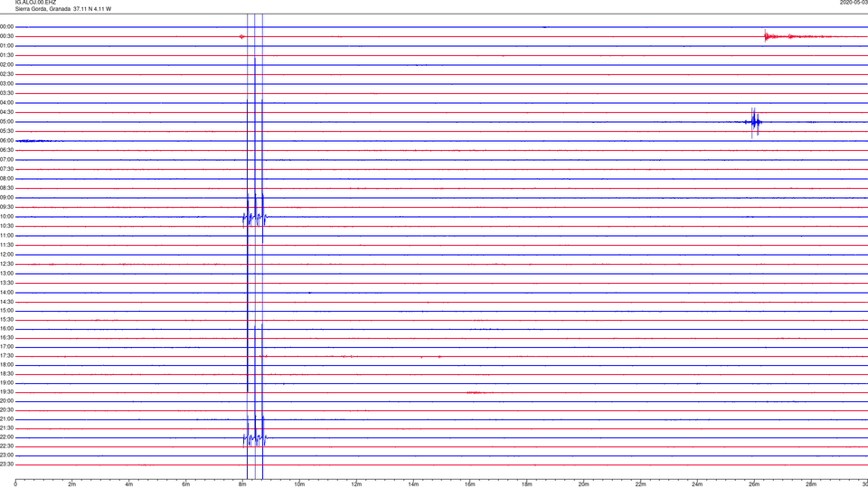Click the 22:00 time label
The height and width of the screenshot is (488, 868).
(x=6, y=437)
